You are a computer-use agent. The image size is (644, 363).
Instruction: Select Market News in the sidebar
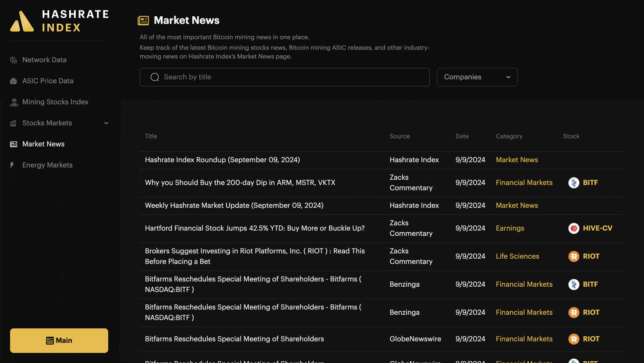coord(43,144)
